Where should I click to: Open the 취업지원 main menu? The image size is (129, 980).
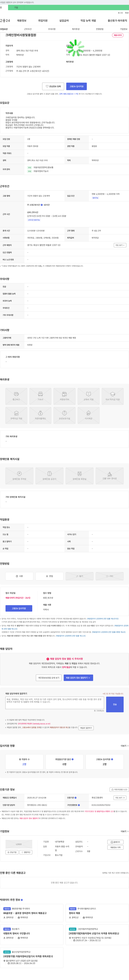coord(43,20)
